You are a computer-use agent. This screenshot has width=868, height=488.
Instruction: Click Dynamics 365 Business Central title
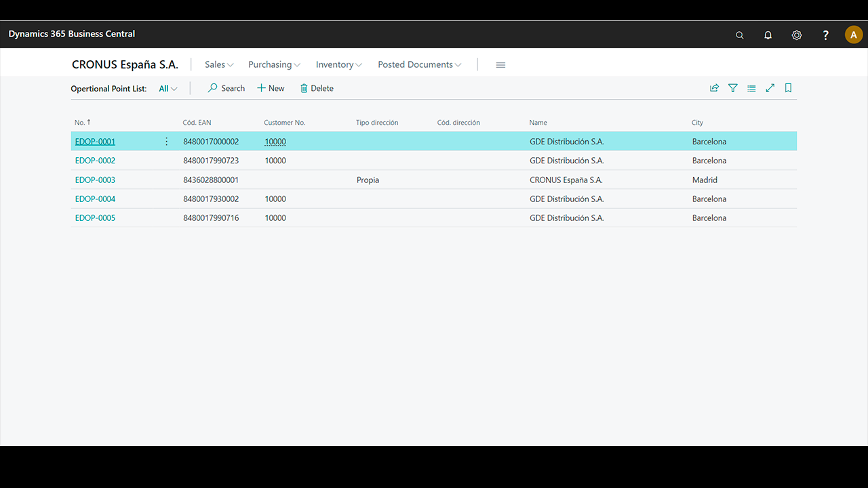[72, 34]
